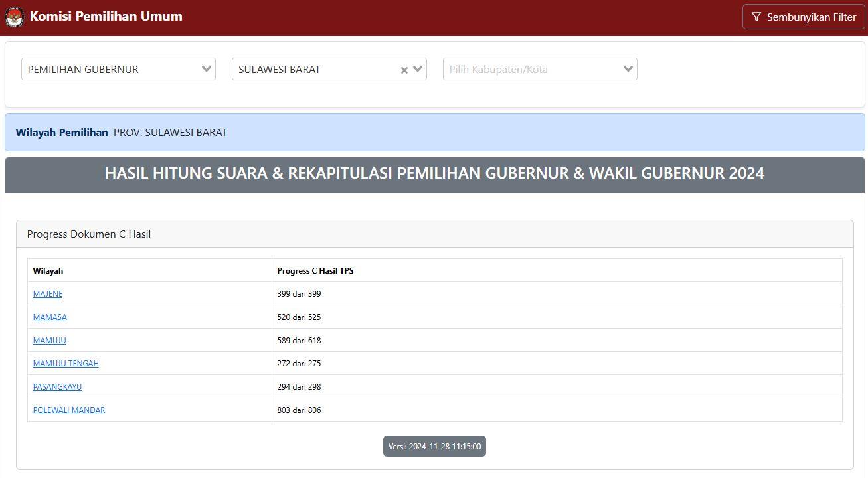Click the Komisi Pemilihan Umum title
Image resolution: width=868 pixels, height=478 pixels.
106,17
